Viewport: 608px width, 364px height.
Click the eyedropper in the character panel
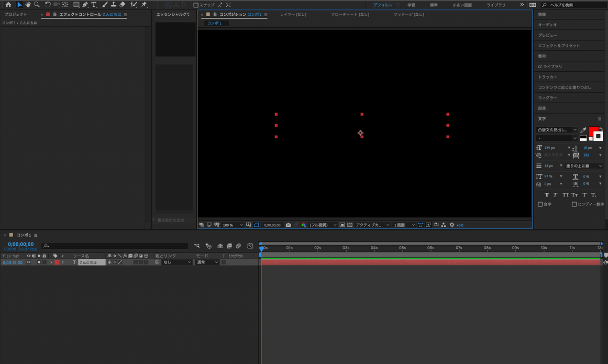coord(583,130)
